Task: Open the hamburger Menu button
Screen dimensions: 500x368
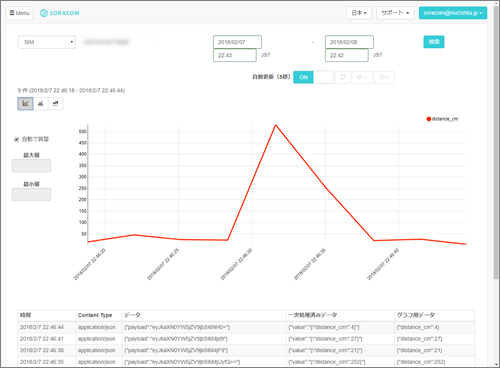Action: coord(20,13)
